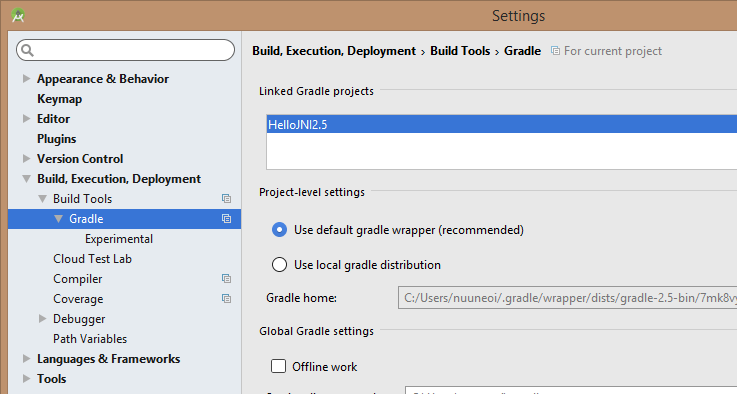Image resolution: width=737 pixels, height=394 pixels.
Task: Click the Android Studio logo icon
Action: (x=18, y=16)
